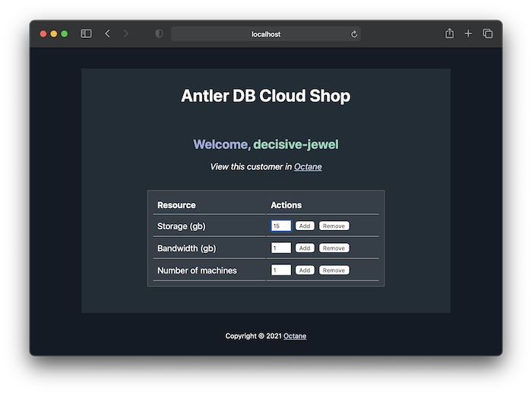Click the Storage (gb) quantity field

281,226
